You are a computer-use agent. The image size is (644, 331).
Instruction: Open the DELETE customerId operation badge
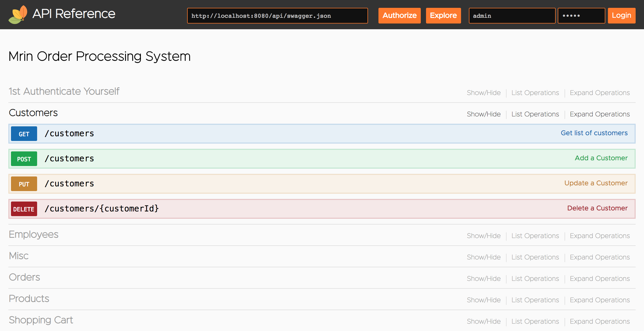[x=24, y=209]
